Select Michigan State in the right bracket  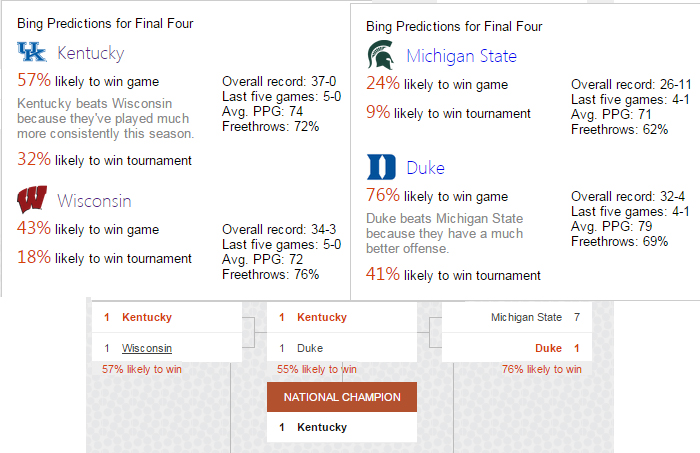click(x=526, y=317)
